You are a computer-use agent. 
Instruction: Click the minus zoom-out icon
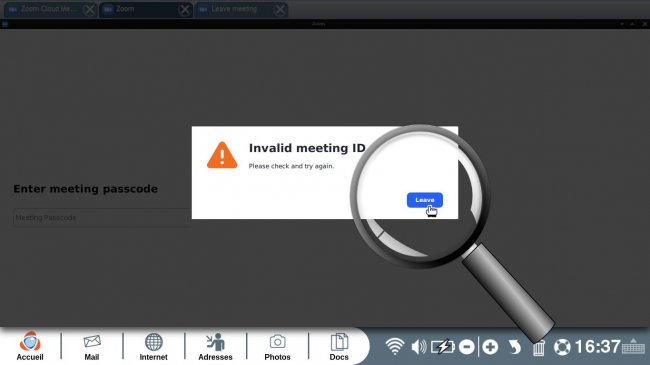click(x=467, y=347)
